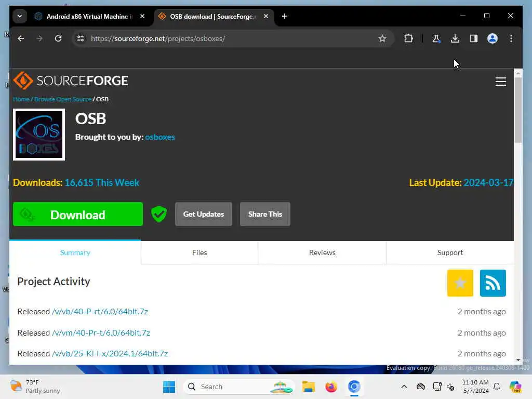Viewport: 532px width, 399px height.
Task: Click the network display tray icon
Action: (x=437, y=387)
